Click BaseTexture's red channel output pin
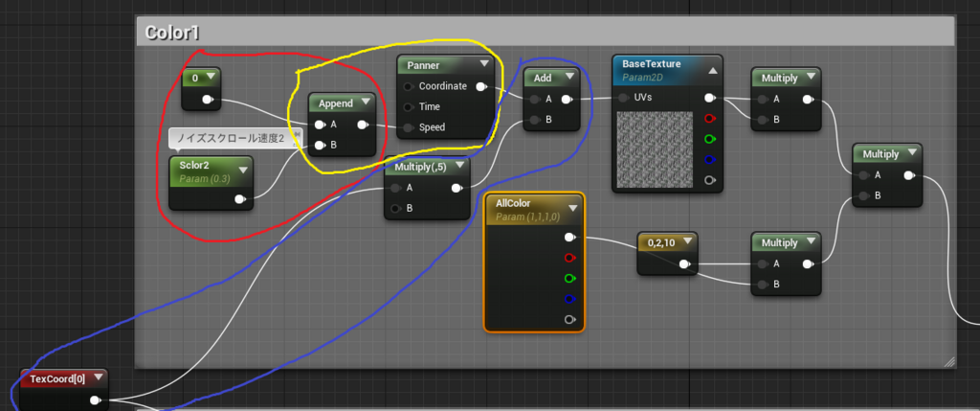This screenshot has height=411, width=980. click(x=710, y=118)
